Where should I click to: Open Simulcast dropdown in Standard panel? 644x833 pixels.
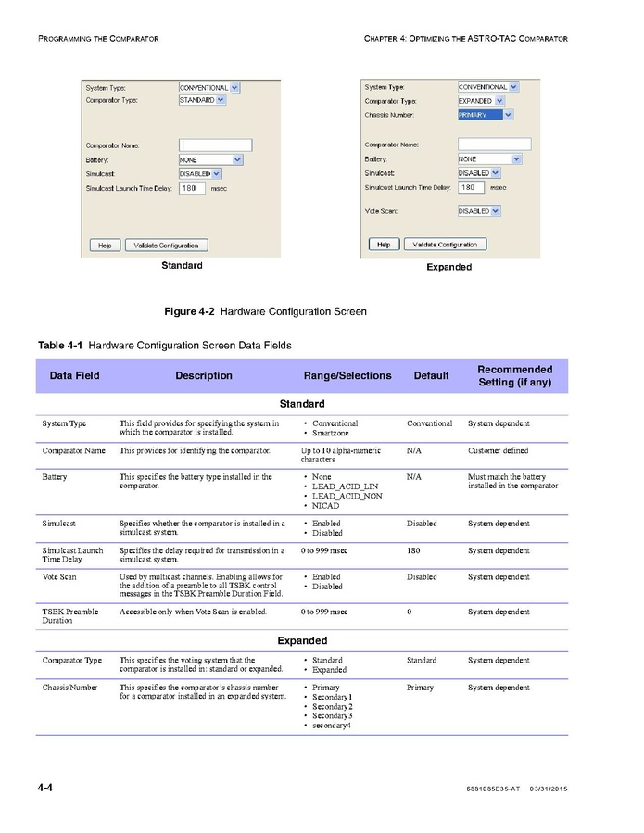(217, 173)
